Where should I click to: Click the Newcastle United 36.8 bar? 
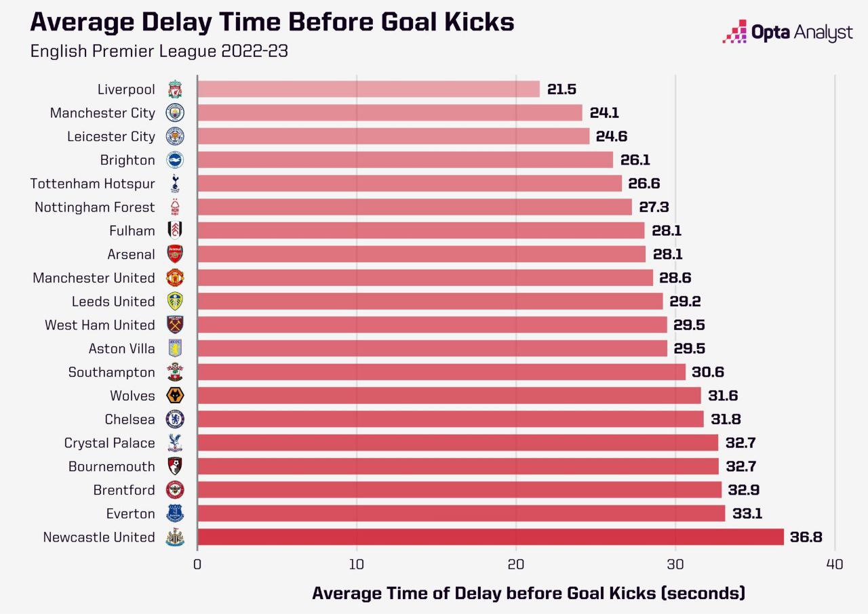(490, 537)
